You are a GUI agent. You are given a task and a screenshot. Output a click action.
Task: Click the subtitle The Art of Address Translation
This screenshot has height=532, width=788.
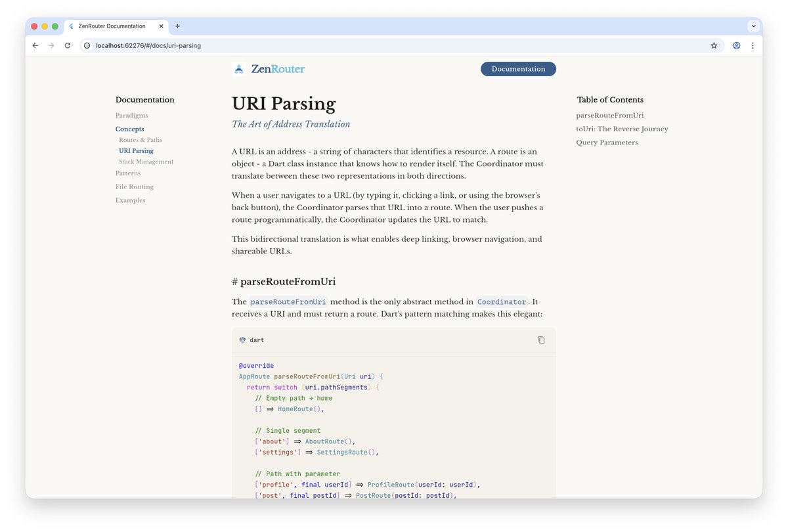point(291,124)
